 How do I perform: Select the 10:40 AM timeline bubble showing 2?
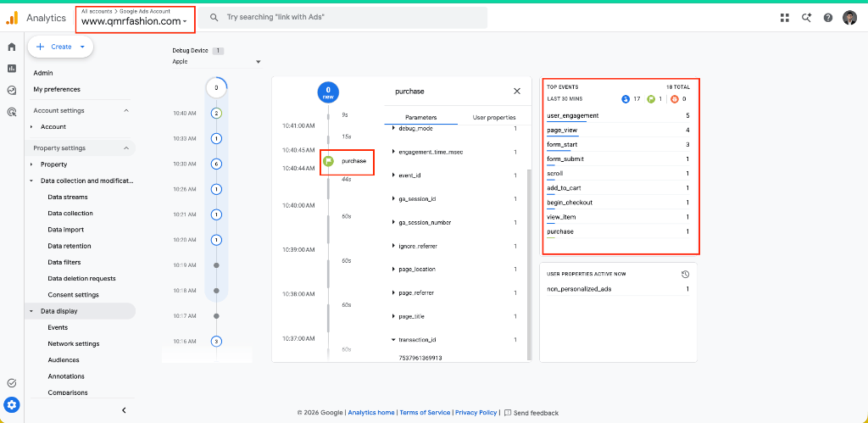click(216, 113)
